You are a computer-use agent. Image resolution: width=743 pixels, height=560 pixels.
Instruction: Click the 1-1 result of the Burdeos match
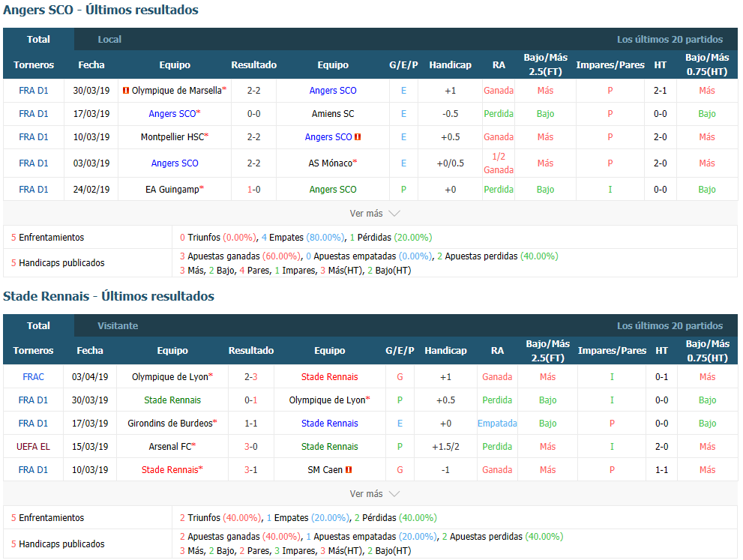[x=250, y=423]
